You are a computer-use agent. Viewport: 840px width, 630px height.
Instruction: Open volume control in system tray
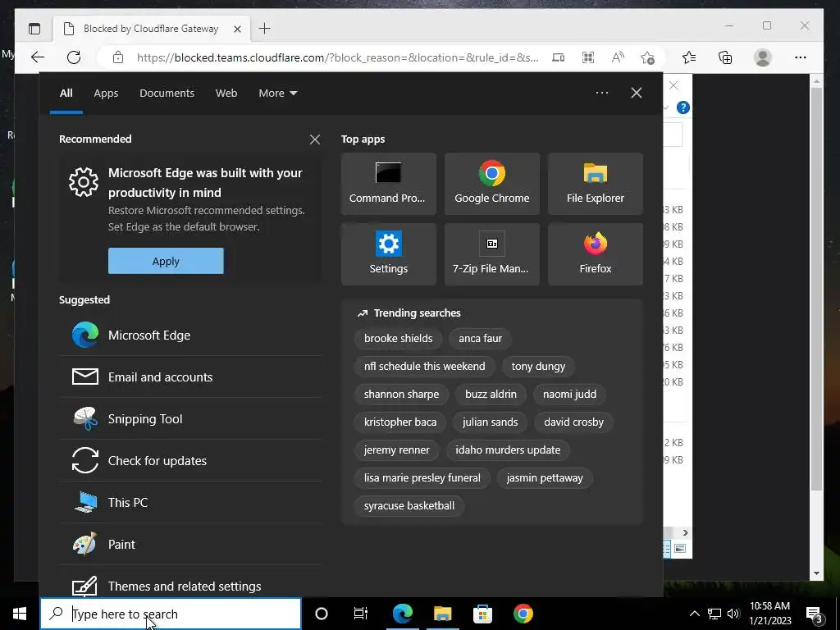click(733, 614)
